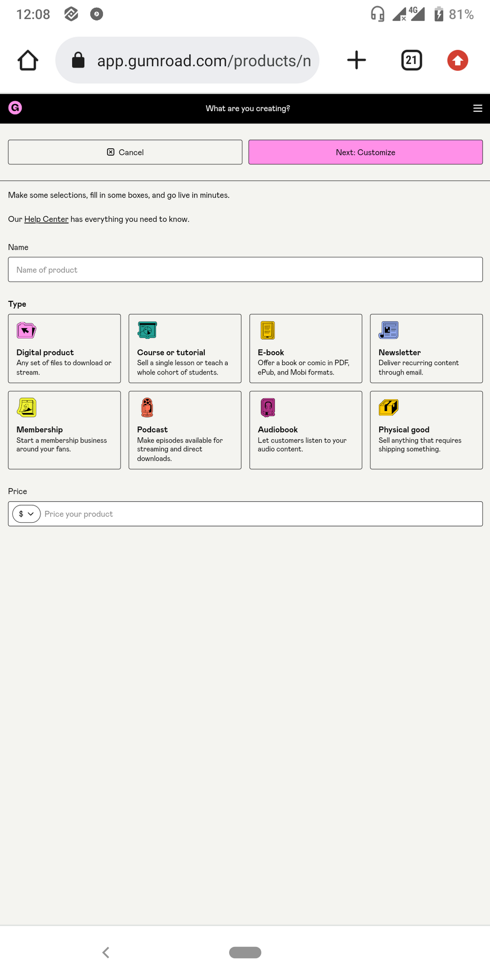The width and height of the screenshot is (490, 980).
Task: Focus the Name of product field
Action: click(245, 270)
